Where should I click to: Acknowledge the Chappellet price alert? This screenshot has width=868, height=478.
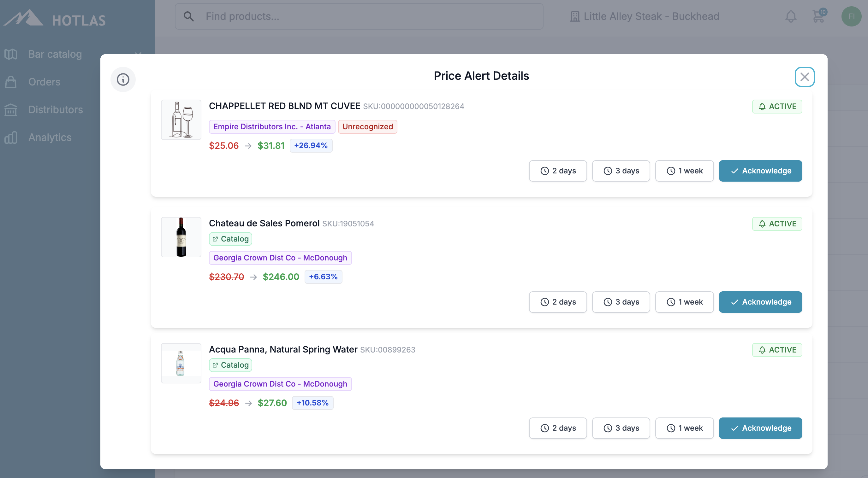(x=760, y=171)
